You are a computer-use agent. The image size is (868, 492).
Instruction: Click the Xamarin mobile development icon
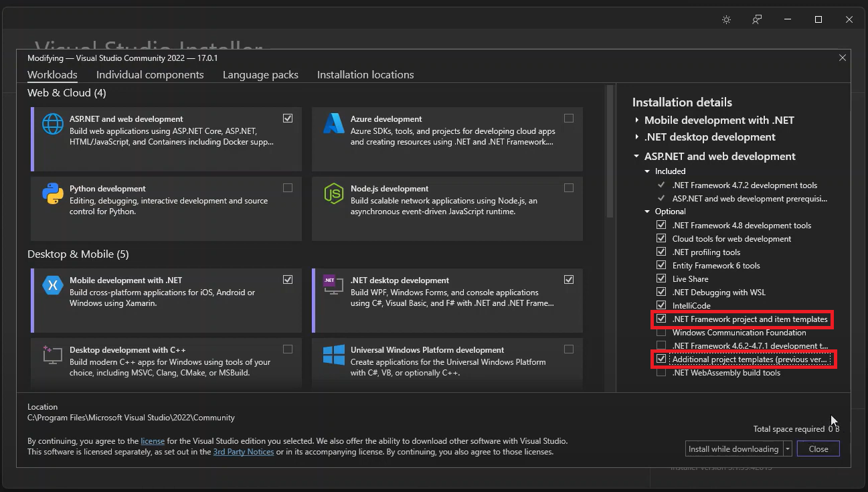[53, 285]
